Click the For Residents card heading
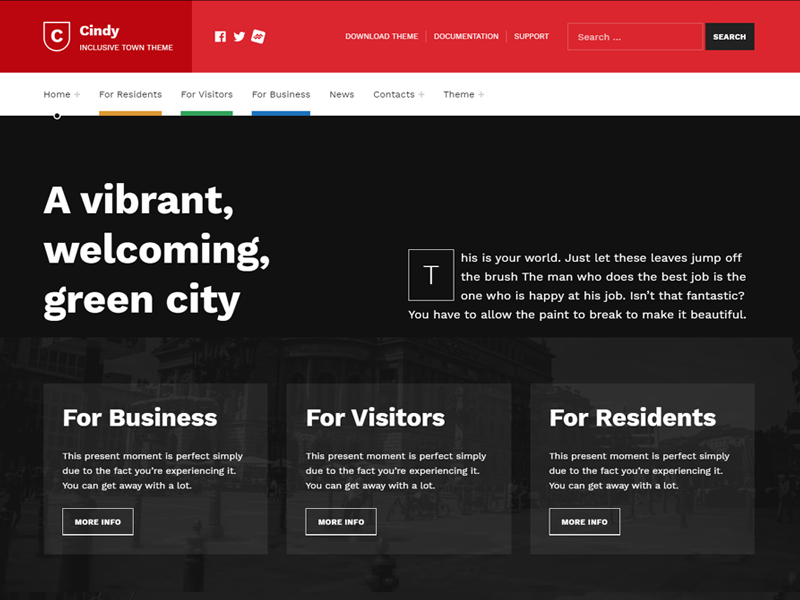 click(x=632, y=417)
